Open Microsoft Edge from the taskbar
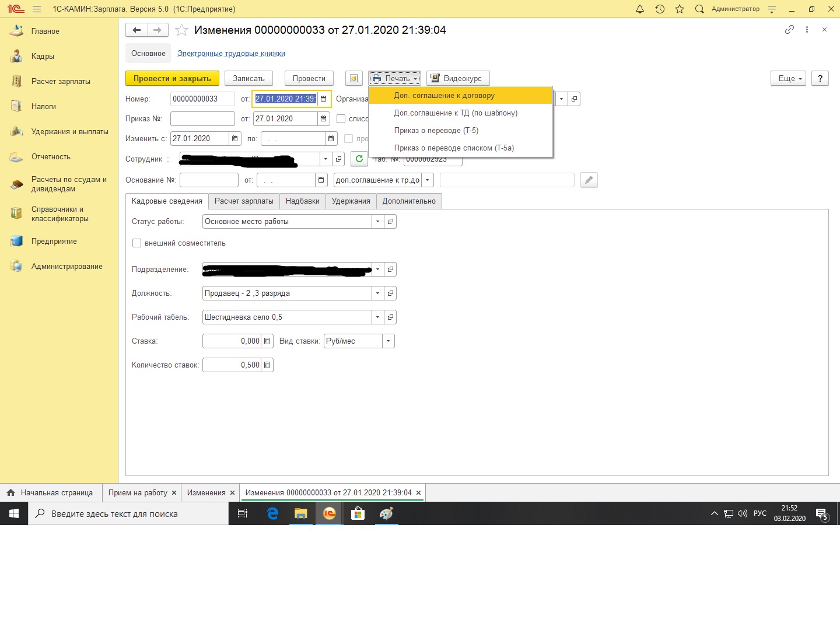840x633 pixels. coord(272,514)
